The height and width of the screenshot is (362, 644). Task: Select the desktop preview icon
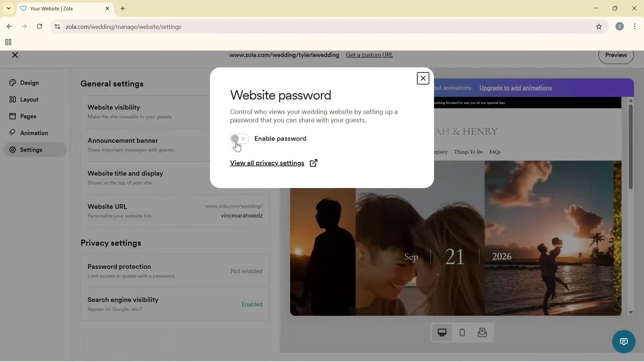click(x=442, y=333)
